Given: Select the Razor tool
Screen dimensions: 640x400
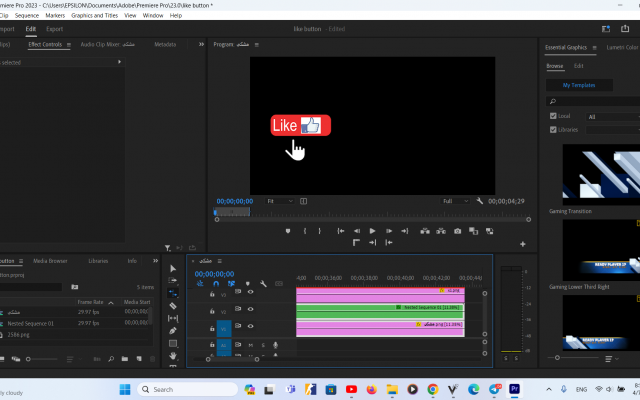Looking at the screenshot, I should [x=173, y=306].
